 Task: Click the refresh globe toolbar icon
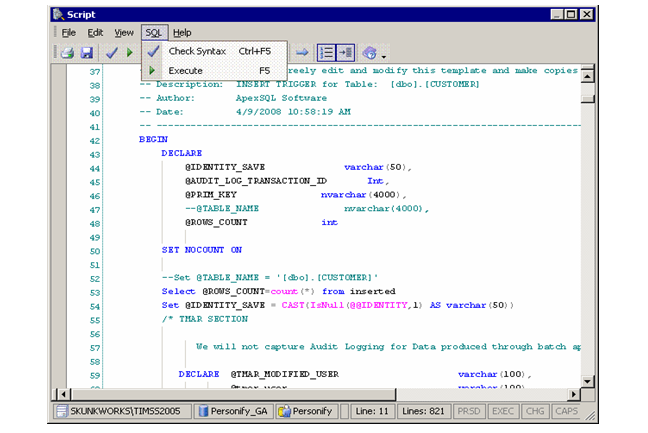369,53
